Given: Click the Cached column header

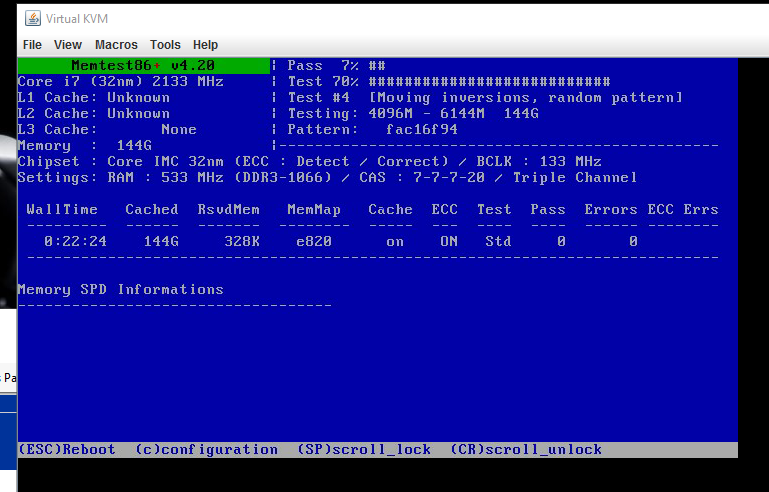Looking at the screenshot, I should [x=152, y=209].
